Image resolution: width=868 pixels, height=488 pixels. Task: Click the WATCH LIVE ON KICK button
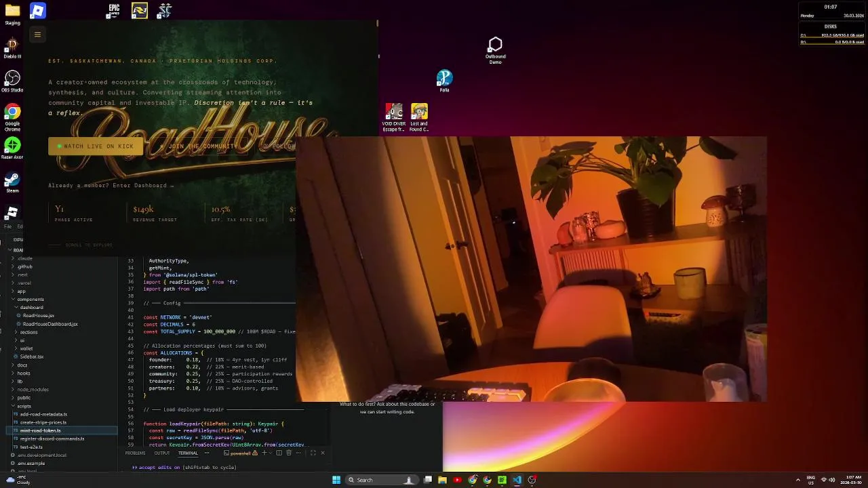point(96,146)
